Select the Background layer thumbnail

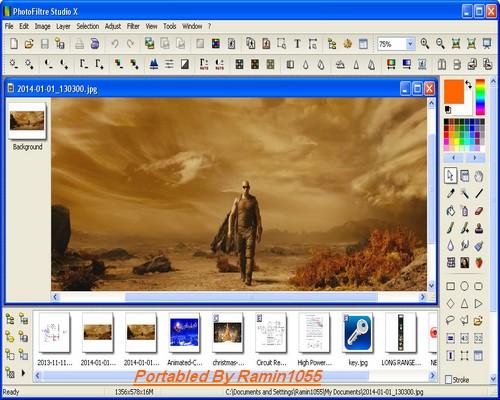click(x=27, y=121)
